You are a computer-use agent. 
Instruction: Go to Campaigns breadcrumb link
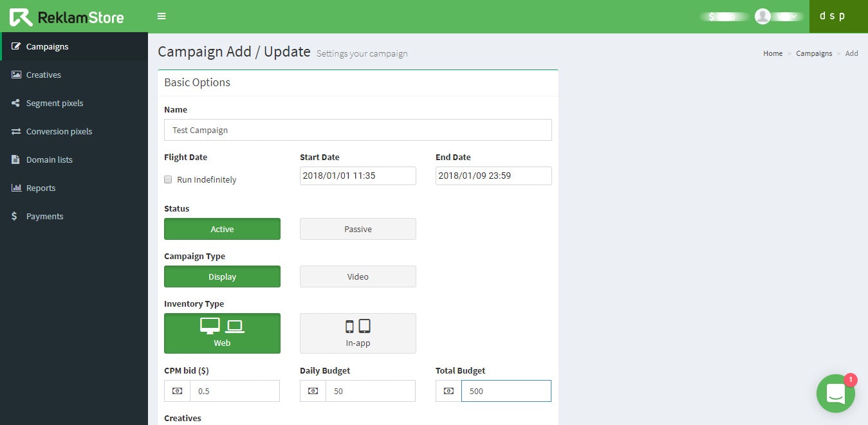tap(814, 53)
